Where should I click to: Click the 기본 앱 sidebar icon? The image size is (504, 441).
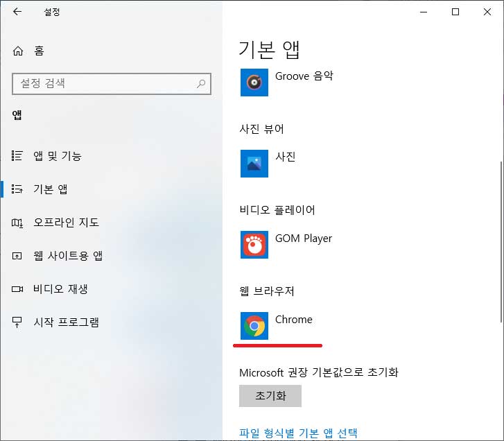17,189
